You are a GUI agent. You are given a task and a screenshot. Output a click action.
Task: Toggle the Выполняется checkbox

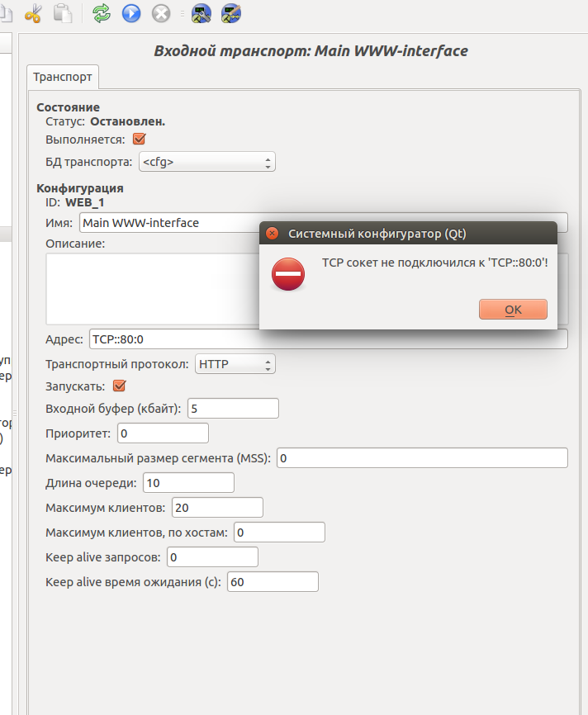[139, 139]
